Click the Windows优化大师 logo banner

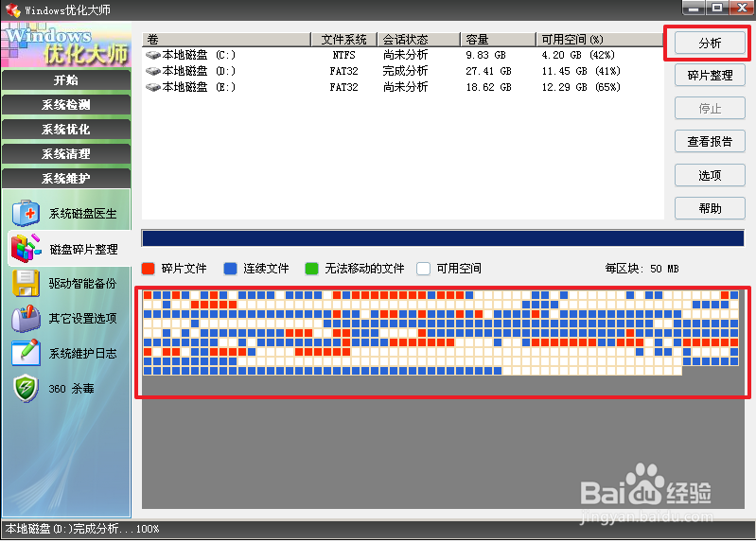[x=66, y=44]
